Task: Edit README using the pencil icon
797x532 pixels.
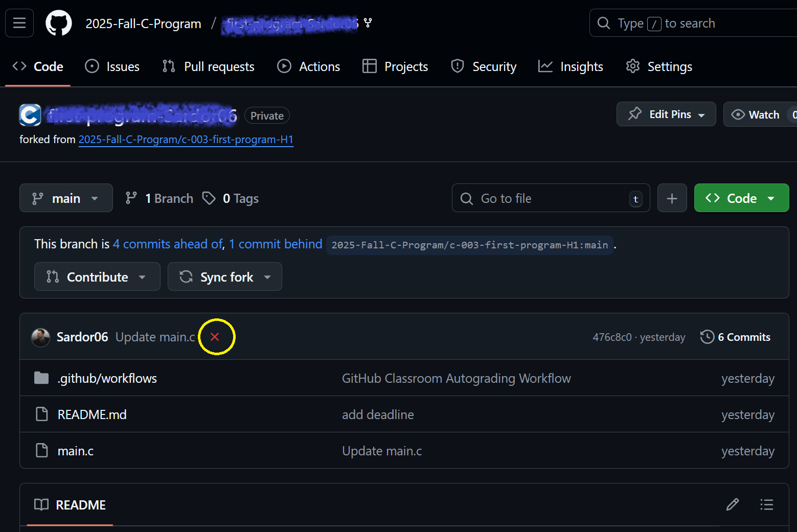Action: (x=732, y=505)
